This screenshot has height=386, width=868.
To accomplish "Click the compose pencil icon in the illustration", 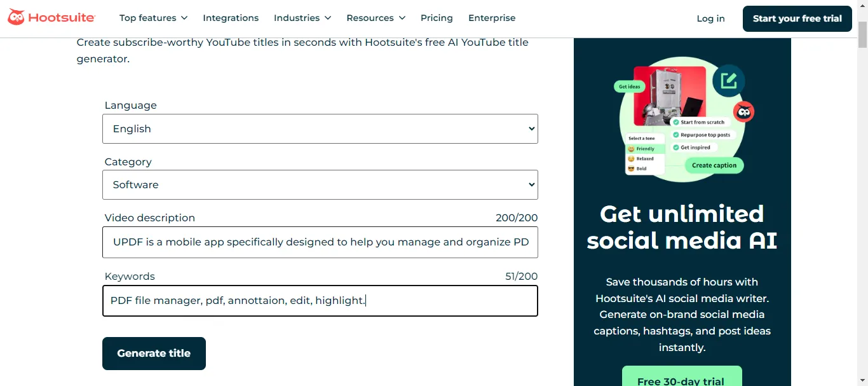I will [728, 80].
